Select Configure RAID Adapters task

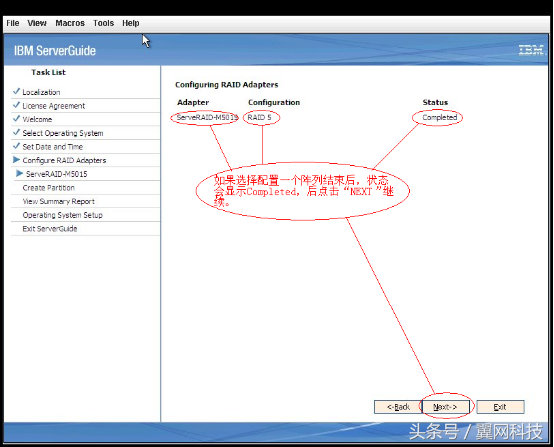[x=64, y=160]
